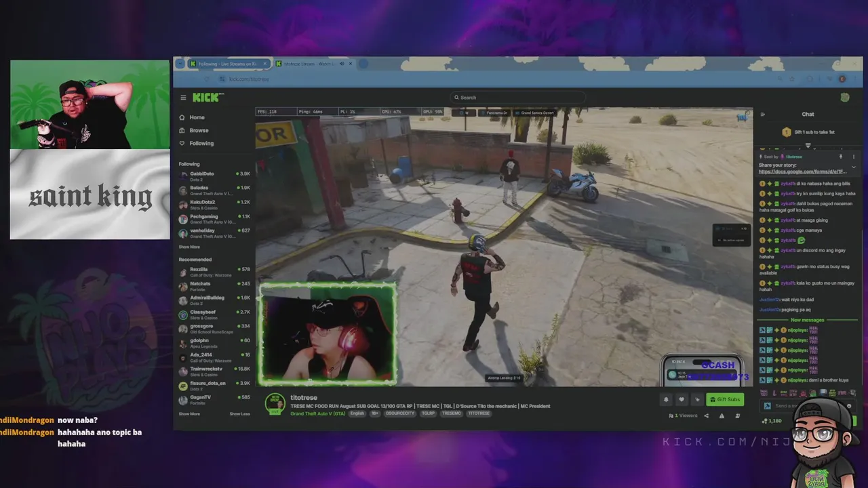Click the English language tag
Viewport: 868px width, 488px height.
357,413
